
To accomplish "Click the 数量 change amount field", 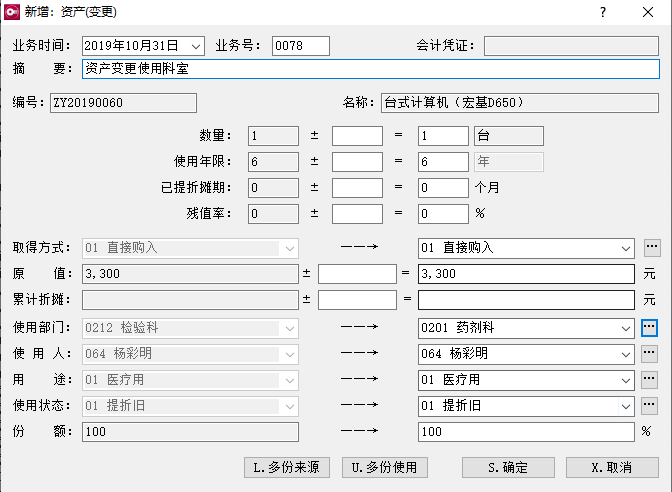I will point(357,136).
